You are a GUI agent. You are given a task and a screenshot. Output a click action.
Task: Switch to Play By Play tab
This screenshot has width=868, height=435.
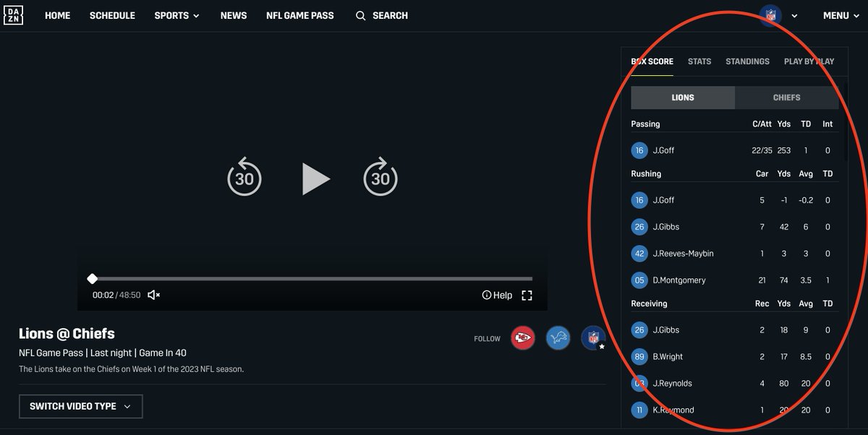tap(809, 61)
